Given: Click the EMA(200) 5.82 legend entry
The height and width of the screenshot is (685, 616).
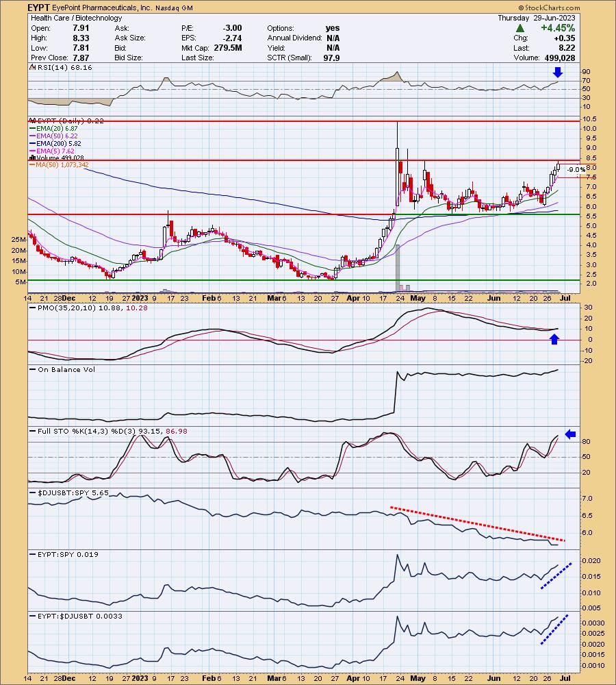Looking at the screenshot, I should 58,143.
